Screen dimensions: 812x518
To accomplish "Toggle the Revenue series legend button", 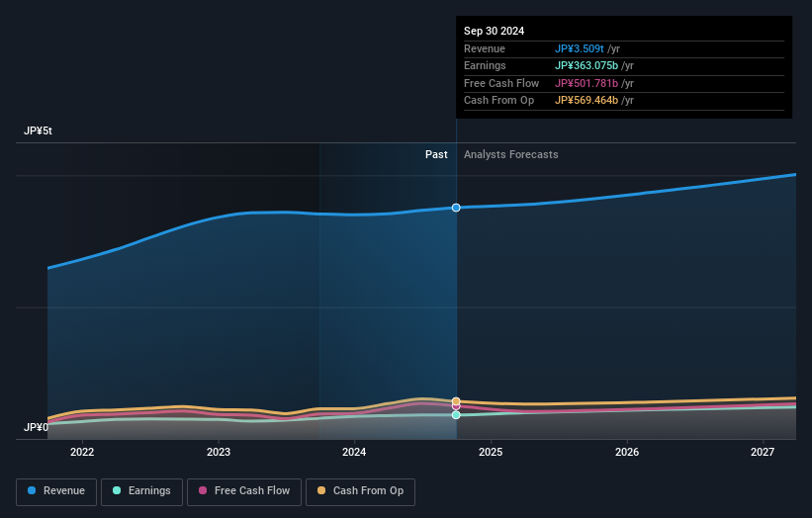I will [x=56, y=491].
